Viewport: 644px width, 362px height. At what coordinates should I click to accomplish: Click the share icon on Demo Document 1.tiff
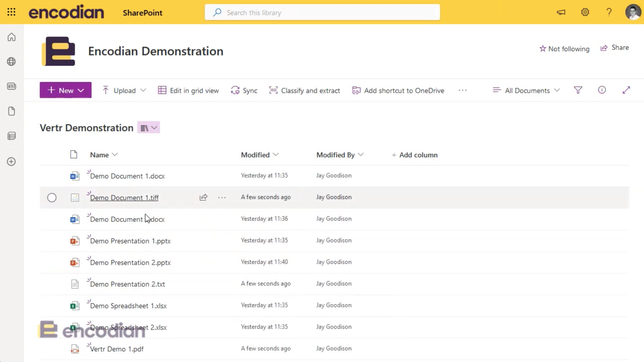(203, 197)
